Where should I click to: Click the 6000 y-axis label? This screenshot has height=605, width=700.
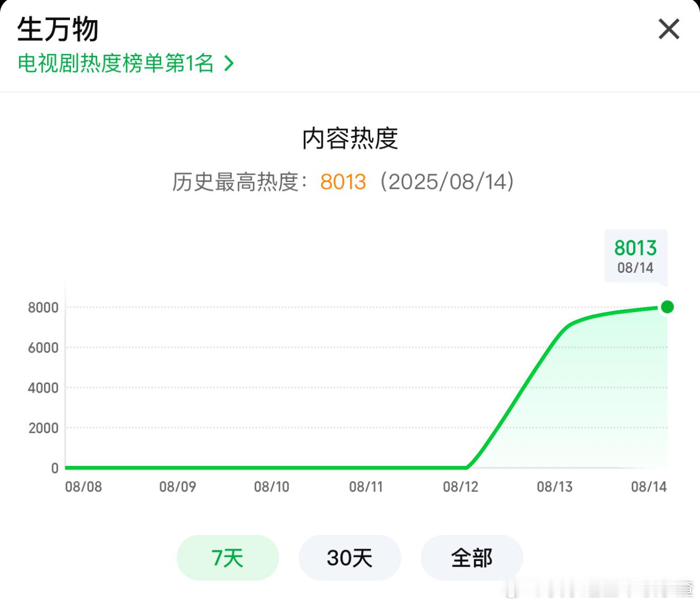[x=43, y=348]
